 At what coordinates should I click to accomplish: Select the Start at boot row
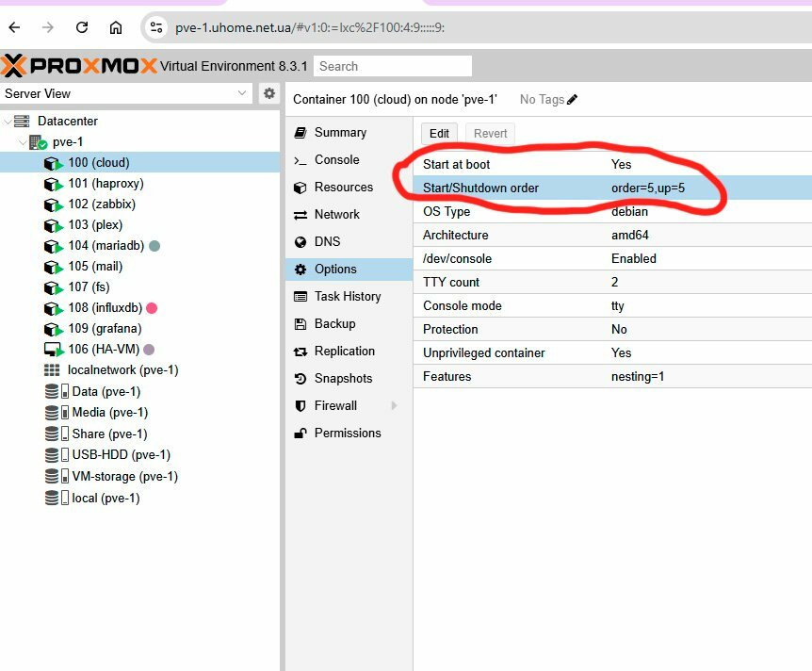click(x=612, y=164)
